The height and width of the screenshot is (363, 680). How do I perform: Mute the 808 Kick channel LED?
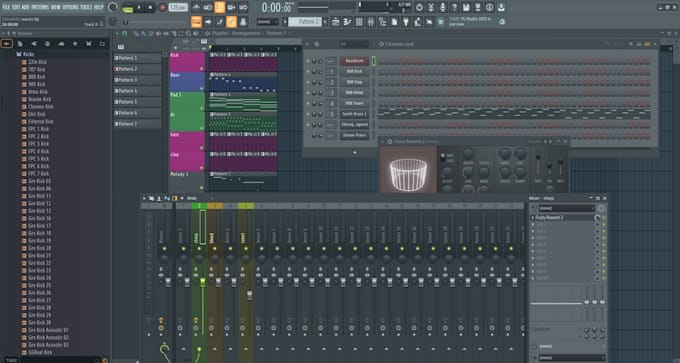pyautogui.click(x=308, y=72)
